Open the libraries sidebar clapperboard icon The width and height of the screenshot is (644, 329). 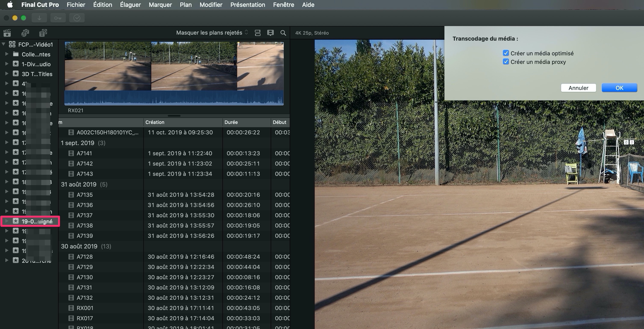[x=7, y=33]
